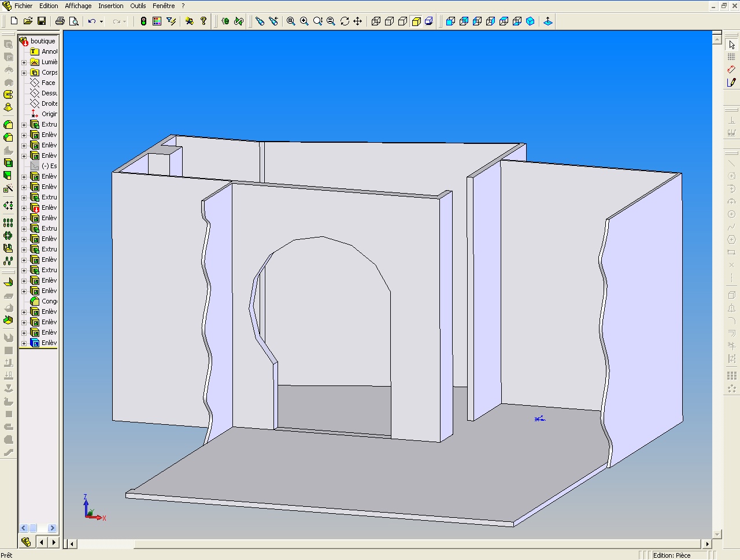740x560 pixels.
Task: Create a new document with New icon
Action: [14, 21]
